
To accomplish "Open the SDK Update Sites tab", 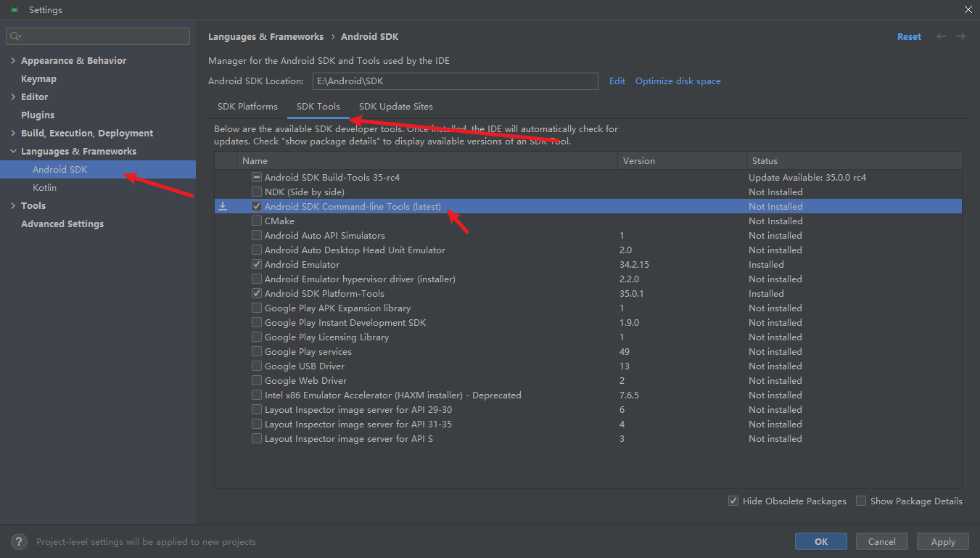I will pos(395,107).
